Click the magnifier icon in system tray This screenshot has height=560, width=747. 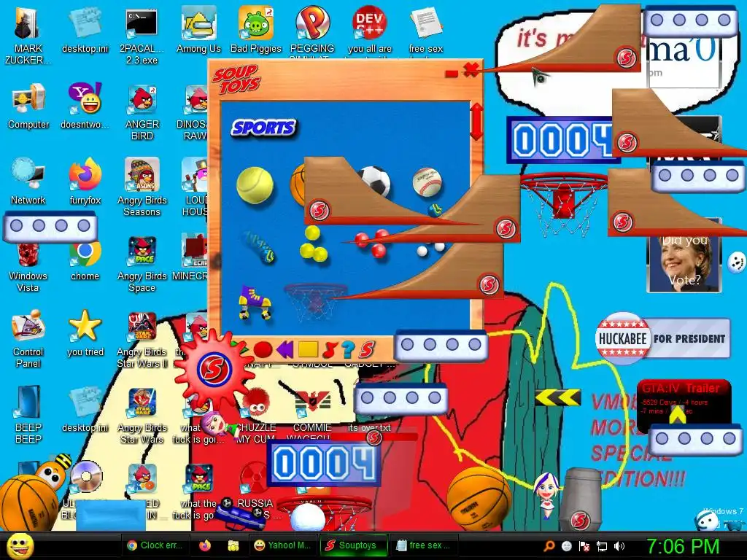tap(549, 546)
